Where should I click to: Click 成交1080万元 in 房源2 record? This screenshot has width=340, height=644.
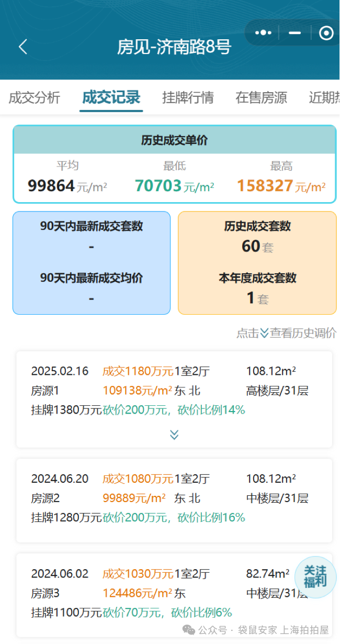click(138, 479)
